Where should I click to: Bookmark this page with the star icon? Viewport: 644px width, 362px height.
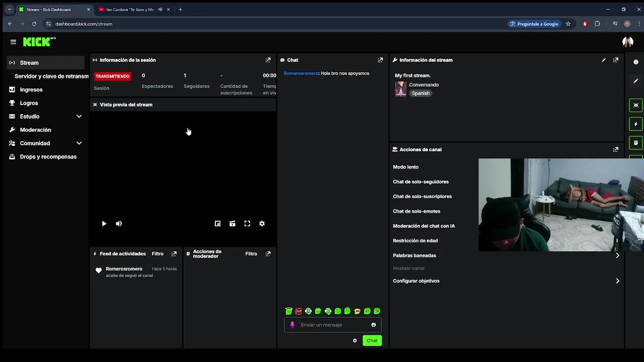(568, 24)
